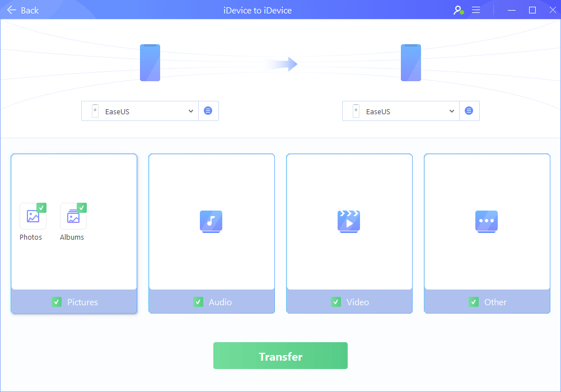The height and width of the screenshot is (392, 561).
Task: Click the Audio label
Action: [221, 302]
